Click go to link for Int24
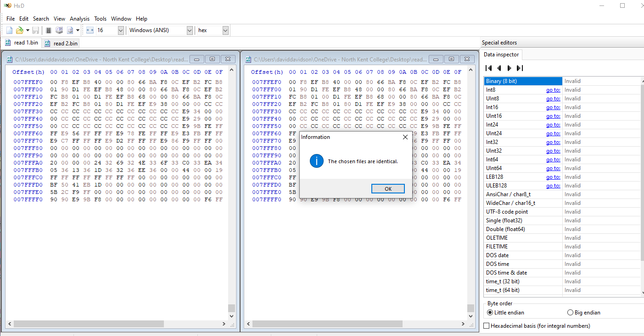Viewport: 644px width, 336px height. tap(553, 125)
